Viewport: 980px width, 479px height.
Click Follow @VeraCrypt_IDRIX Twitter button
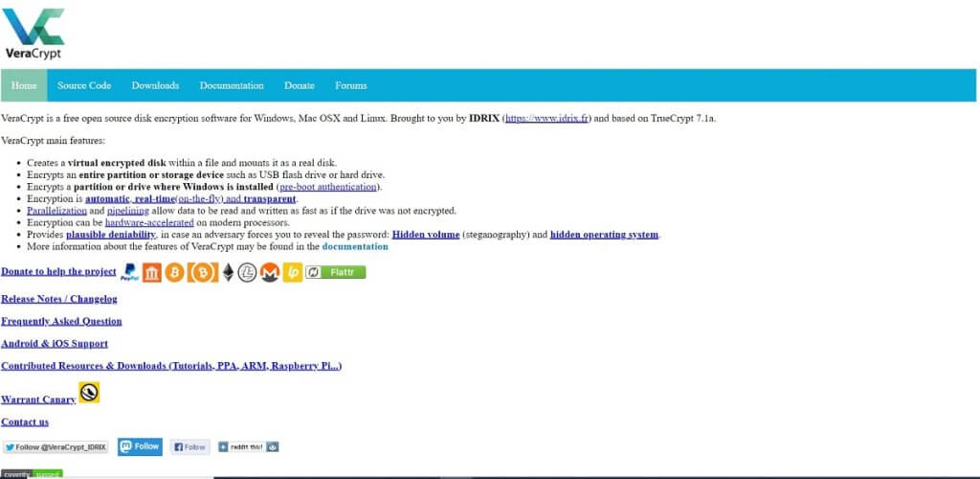56,447
